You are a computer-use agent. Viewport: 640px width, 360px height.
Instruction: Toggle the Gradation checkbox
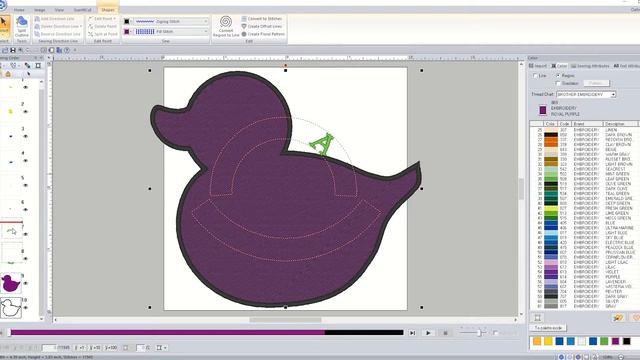coord(558,83)
